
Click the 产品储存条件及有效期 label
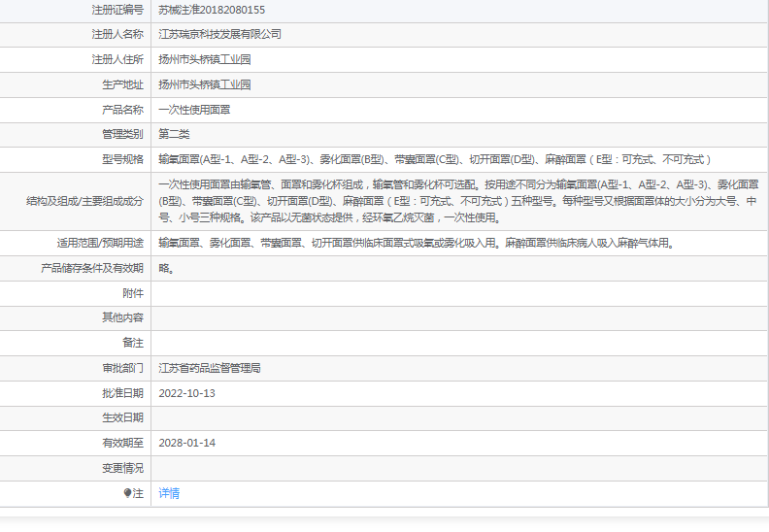(x=92, y=268)
